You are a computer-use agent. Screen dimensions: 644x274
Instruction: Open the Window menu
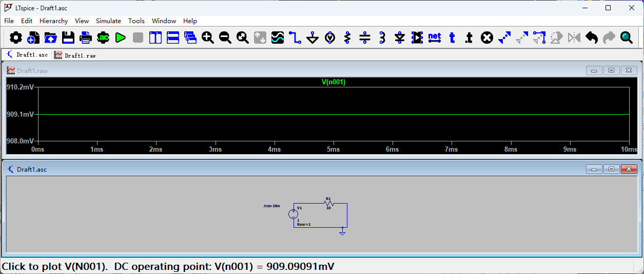coord(164,21)
